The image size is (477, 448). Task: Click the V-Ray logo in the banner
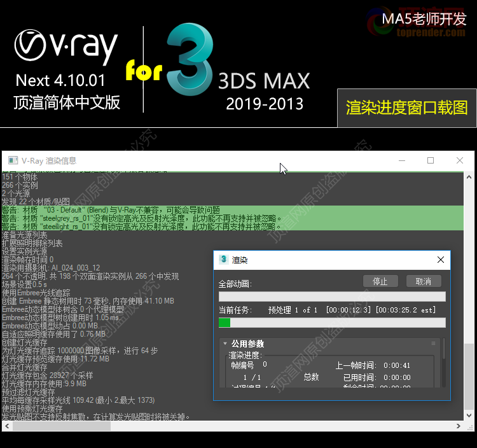pyautogui.click(x=66, y=46)
